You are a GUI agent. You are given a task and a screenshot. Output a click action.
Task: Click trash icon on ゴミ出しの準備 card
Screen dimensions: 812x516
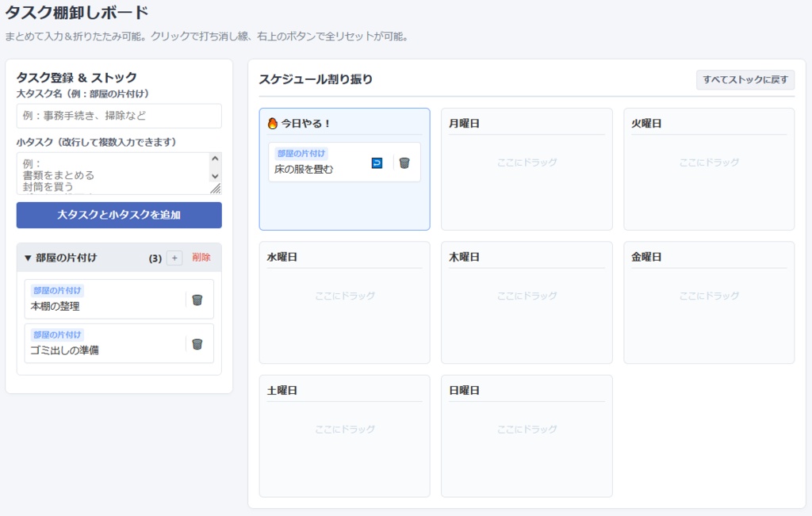[x=197, y=344]
